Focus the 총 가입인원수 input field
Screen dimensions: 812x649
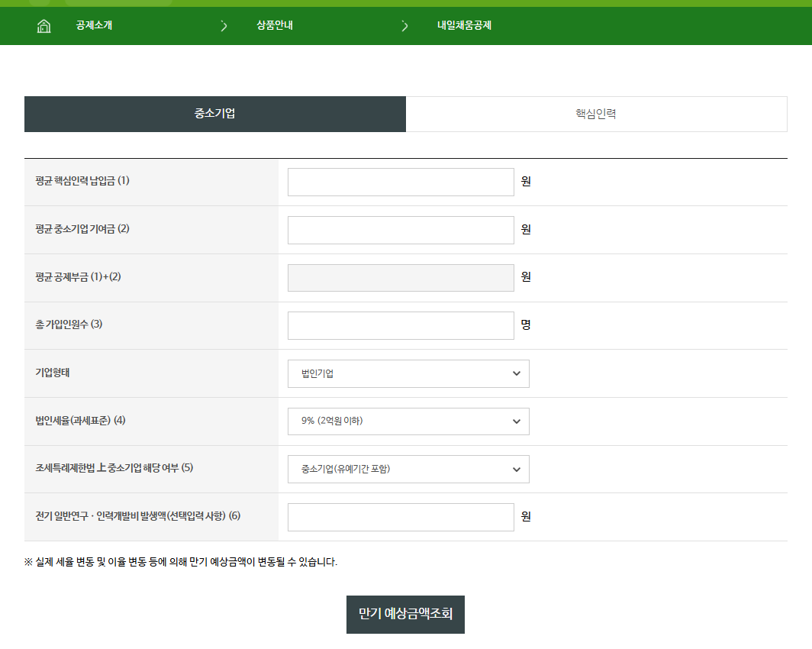pos(401,325)
